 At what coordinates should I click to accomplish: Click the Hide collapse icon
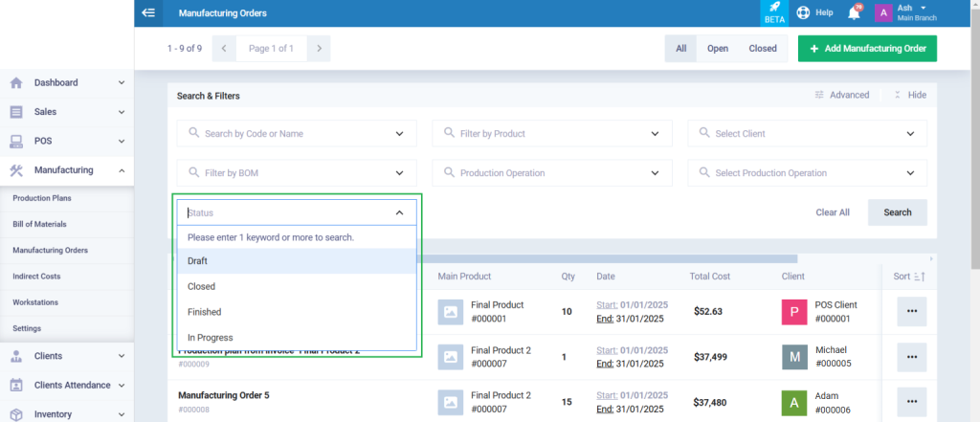coord(897,95)
